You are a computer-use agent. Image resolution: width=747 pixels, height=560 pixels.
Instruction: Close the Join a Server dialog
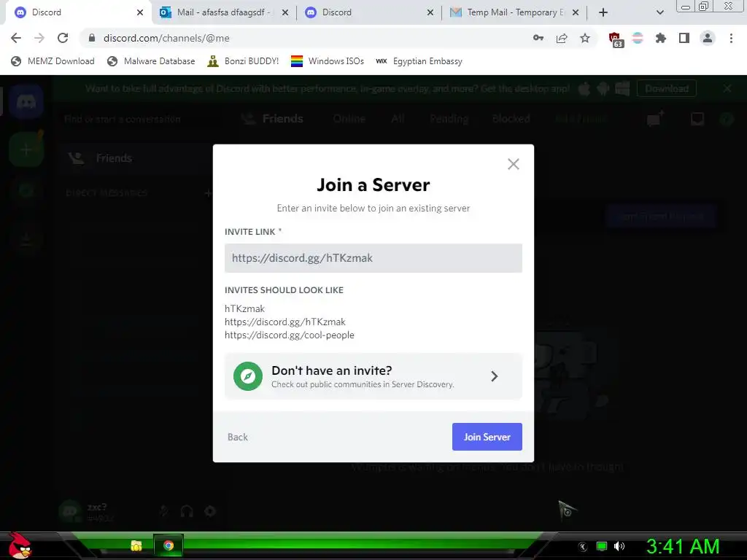coord(513,164)
